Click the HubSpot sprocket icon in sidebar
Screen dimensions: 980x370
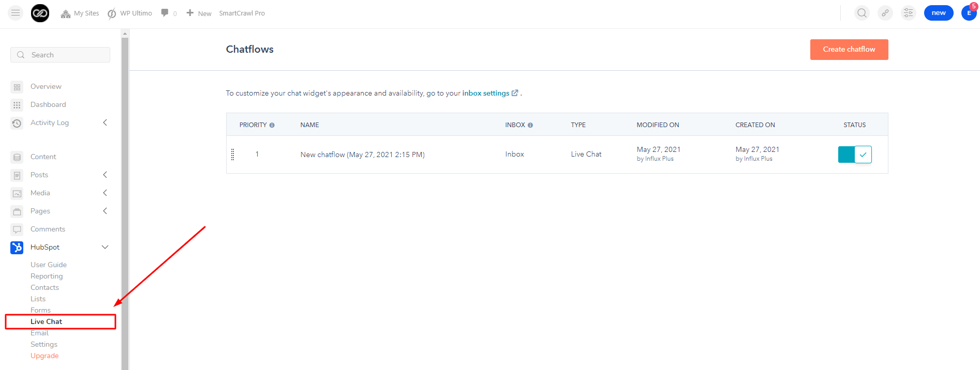[17, 248]
